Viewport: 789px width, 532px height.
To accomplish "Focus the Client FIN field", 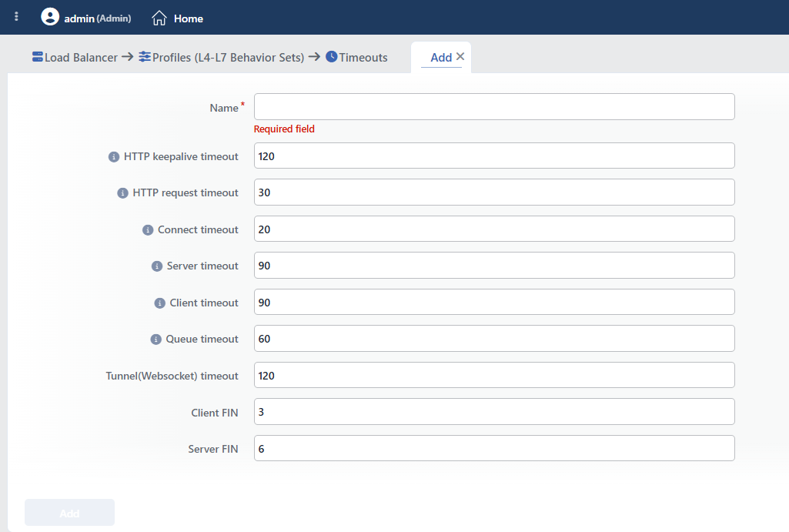I will [x=494, y=412].
